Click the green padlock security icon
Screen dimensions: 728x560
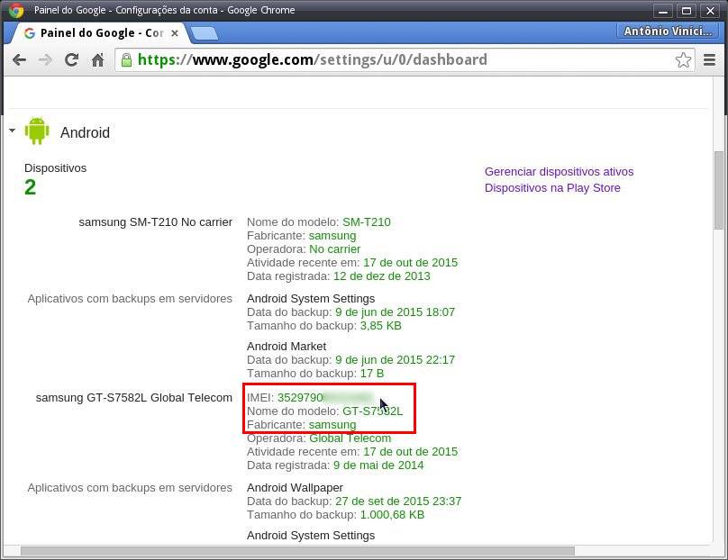coord(126,59)
